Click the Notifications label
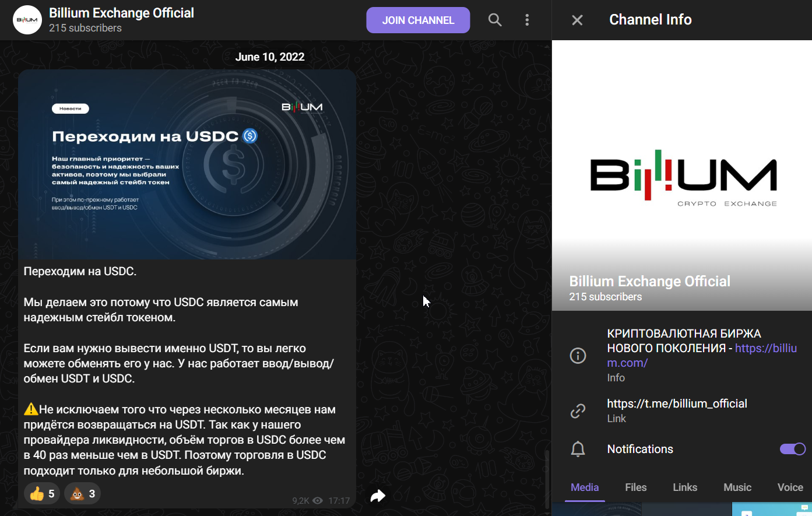Viewport: 812px width, 516px height. tap(640, 449)
